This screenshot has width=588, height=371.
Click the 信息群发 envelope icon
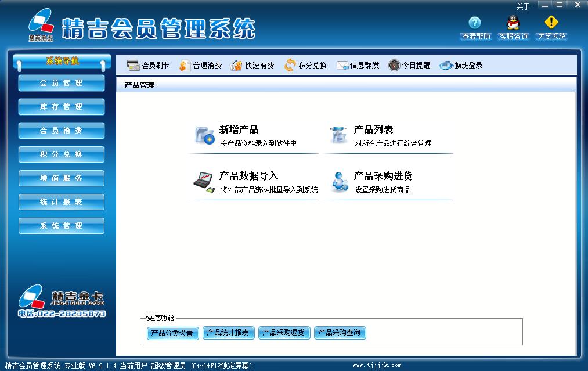click(x=342, y=66)
